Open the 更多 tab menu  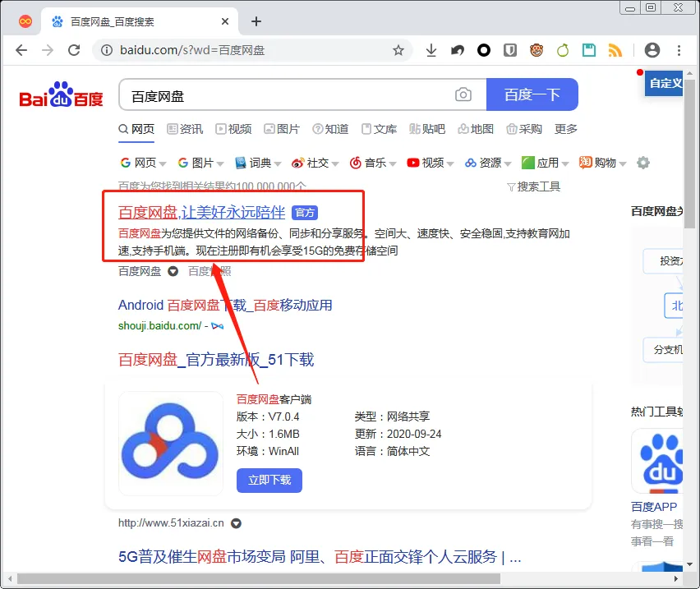(565, 129)
